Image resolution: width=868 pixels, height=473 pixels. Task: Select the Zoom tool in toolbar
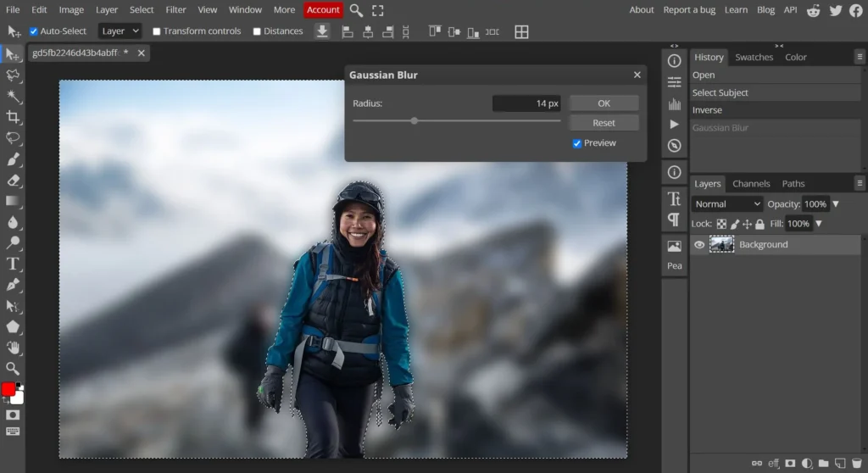pyautogui.click(x=13, y=369)
